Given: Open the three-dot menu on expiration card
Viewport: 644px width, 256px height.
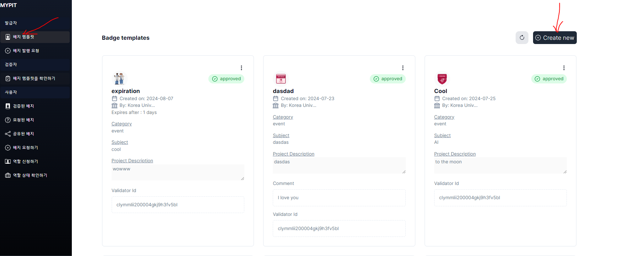Looking at the screenshot, I should (x=241, y=68).
